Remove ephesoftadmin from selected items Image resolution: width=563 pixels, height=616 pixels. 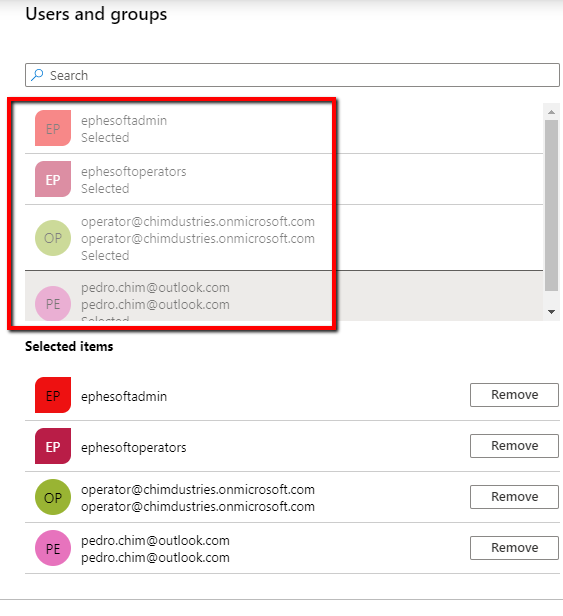coord(514,395)
